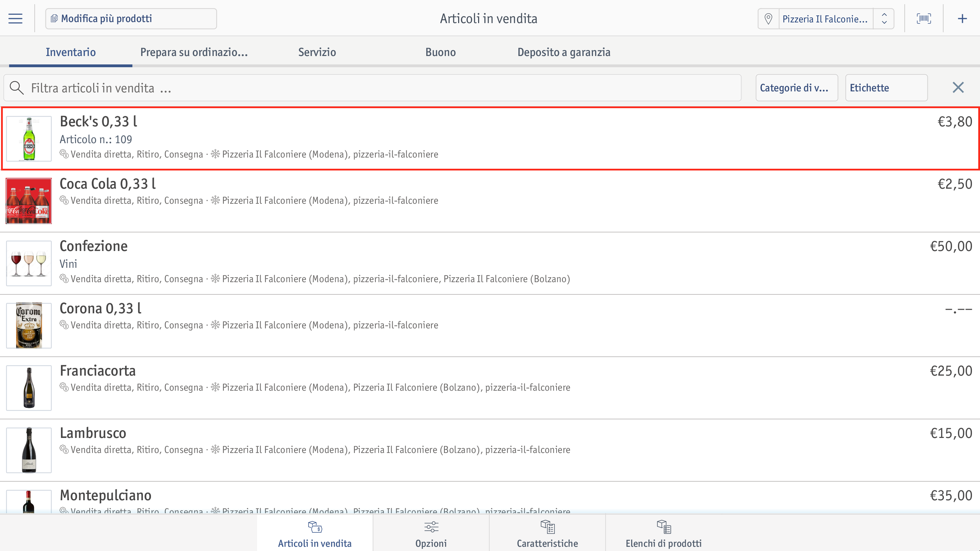
Task: Select the Lambrusco item name
Action: pyautogui.click(x=93, y=433)
